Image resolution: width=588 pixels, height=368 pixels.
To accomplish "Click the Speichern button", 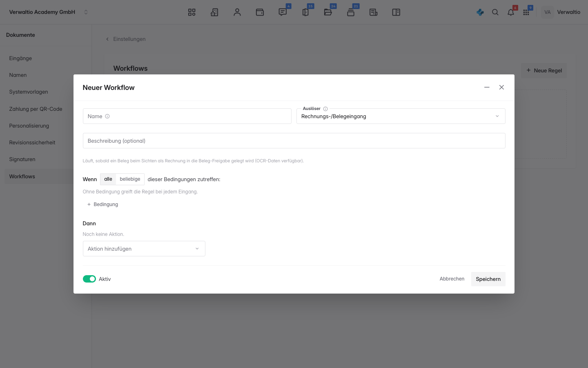I will (x=488, y=279).
